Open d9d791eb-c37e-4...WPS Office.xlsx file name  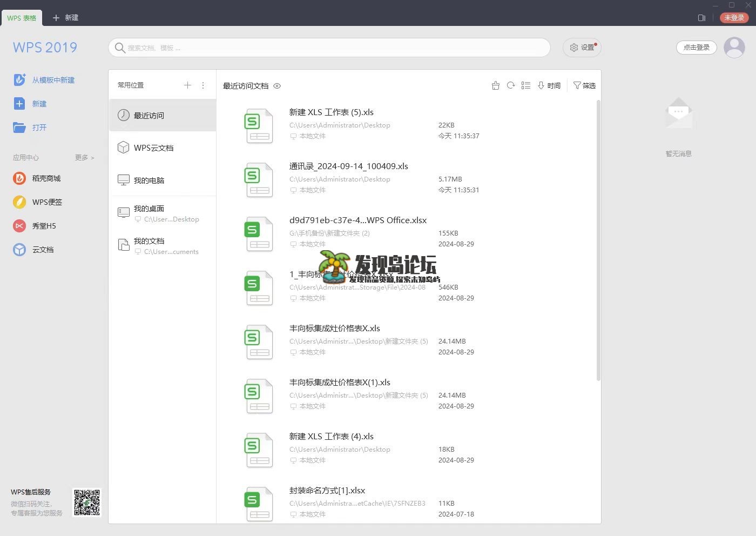click(358, 220)
